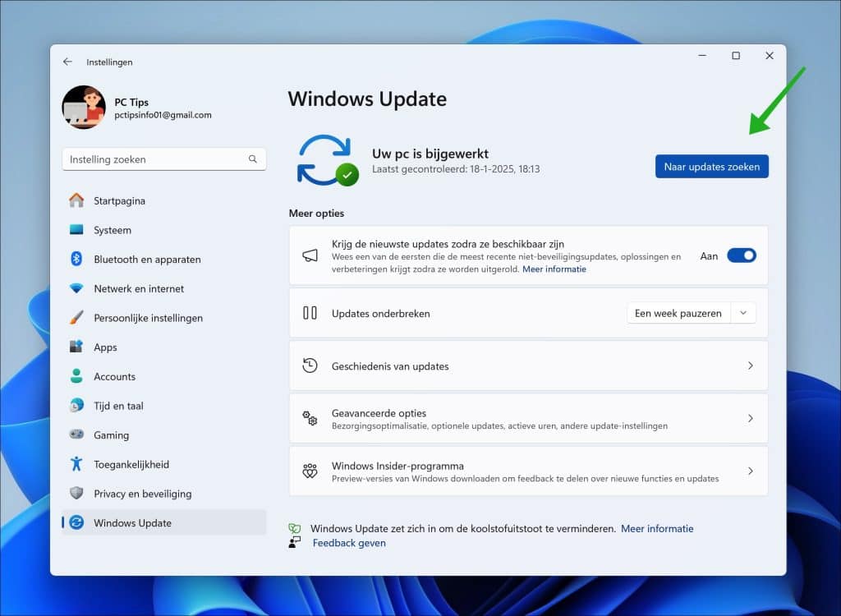The image size is (841, 616).
Task: Go to Tijd en taal
Action: tap(164, 406)
